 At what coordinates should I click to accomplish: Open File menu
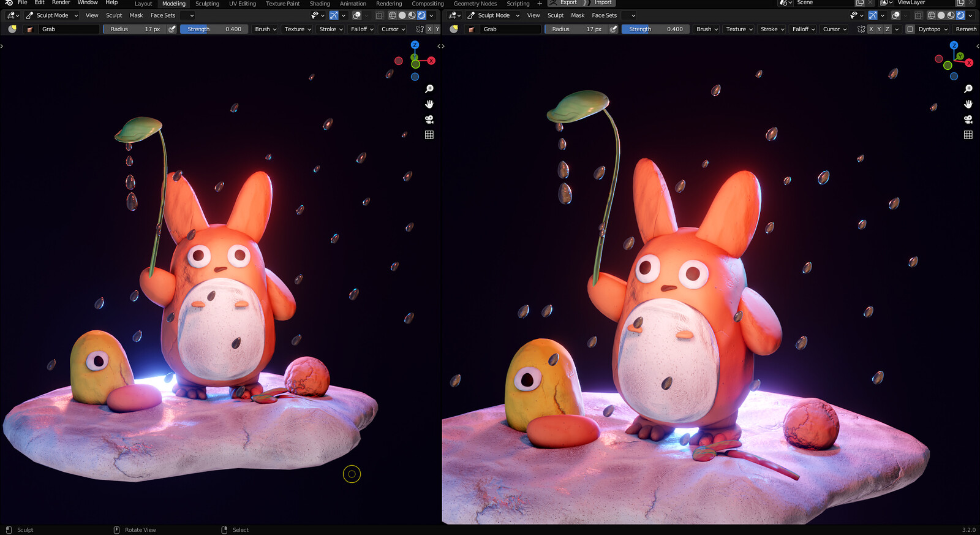click(x=23, y=2)
